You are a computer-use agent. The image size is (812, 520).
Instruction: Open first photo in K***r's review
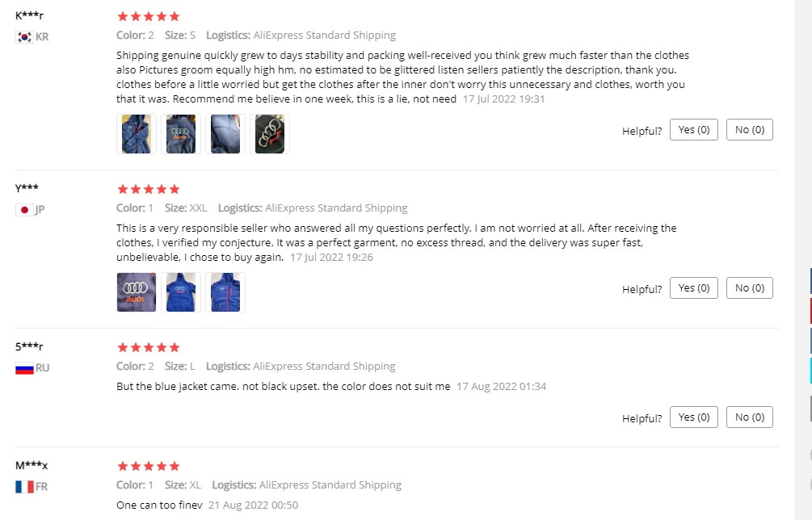tap(137, 134)
